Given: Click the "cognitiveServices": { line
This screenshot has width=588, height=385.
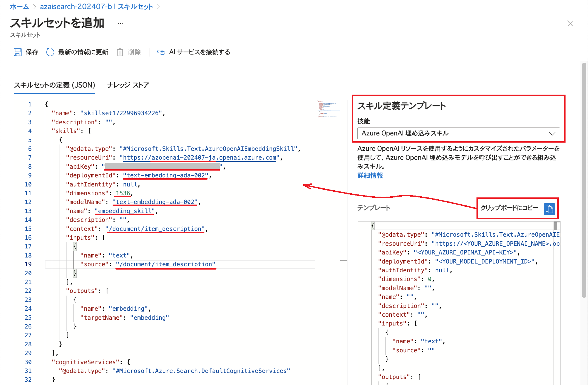Looking at the screenshot, I should click(x=91, y=362).
